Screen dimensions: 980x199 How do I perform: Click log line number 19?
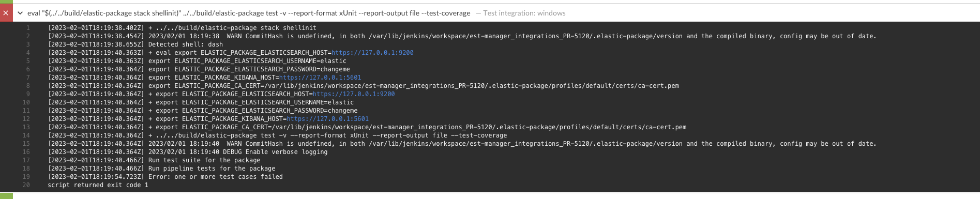pos(26,177)
